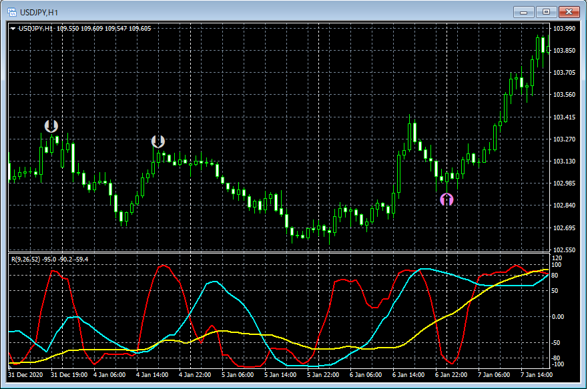Click the 103.415 price axis label

(565, 117)
